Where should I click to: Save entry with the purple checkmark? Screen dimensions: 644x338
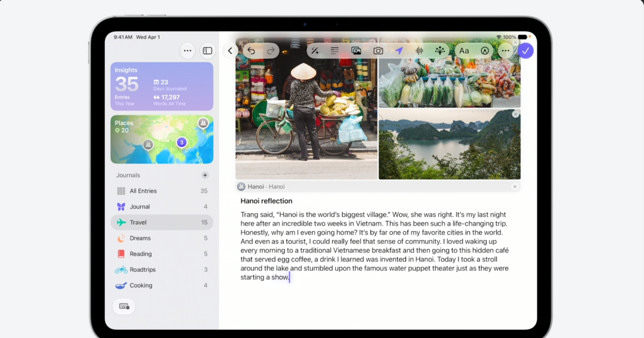pyautogui.click(x=525, y=51)
